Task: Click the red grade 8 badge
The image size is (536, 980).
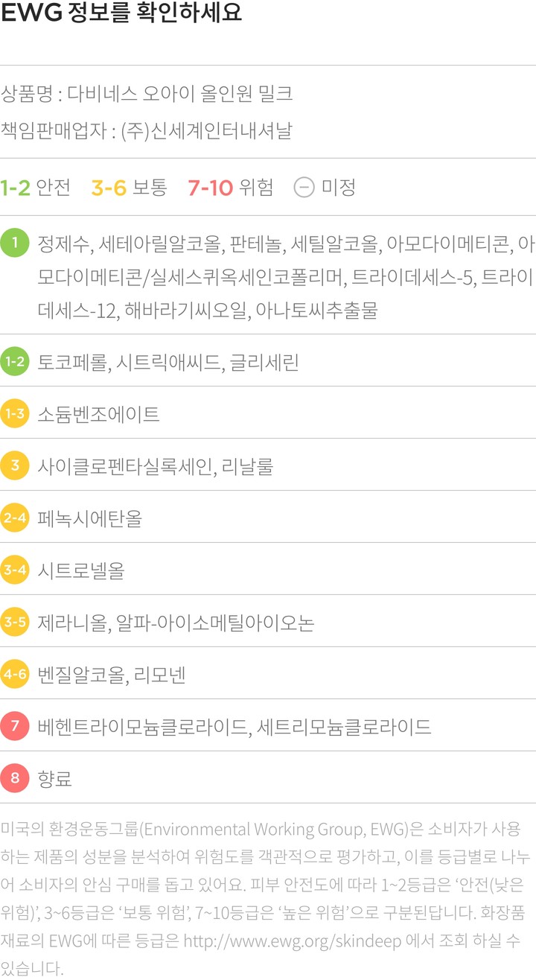Action: (15, 779)
